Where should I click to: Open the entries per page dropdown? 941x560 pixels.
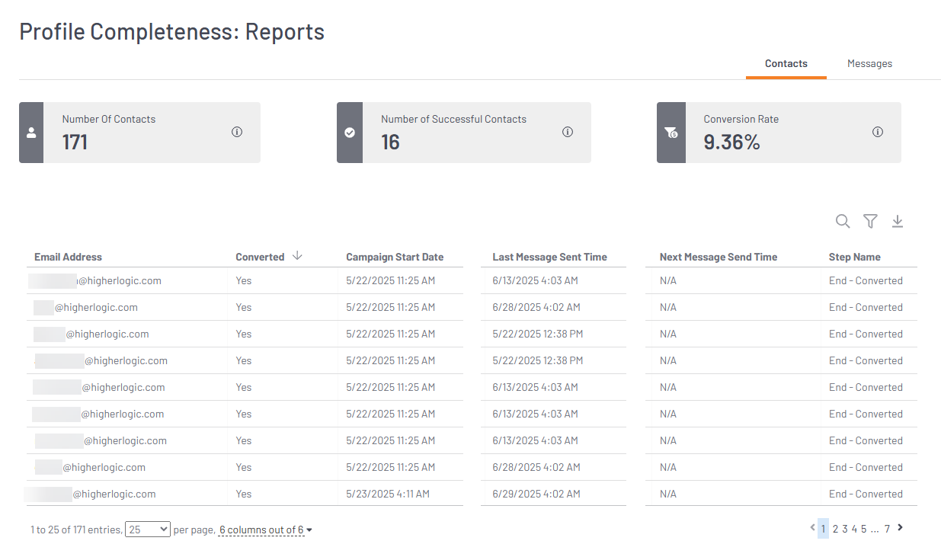coord(148,529)
